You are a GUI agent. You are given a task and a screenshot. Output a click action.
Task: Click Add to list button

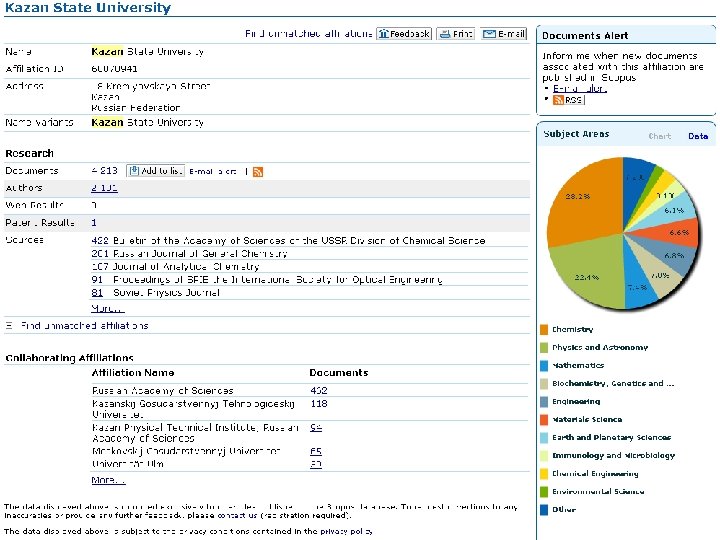click(156, 171)
